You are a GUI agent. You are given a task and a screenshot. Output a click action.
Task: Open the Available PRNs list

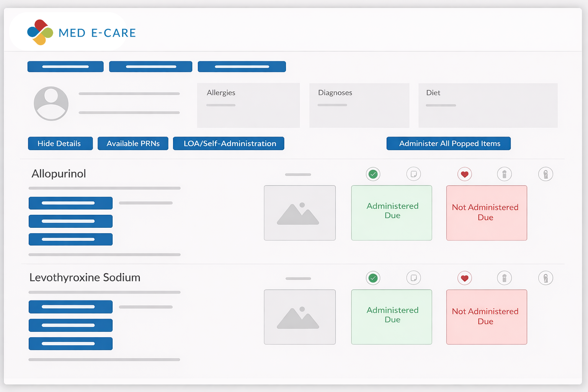pos(133,144)
